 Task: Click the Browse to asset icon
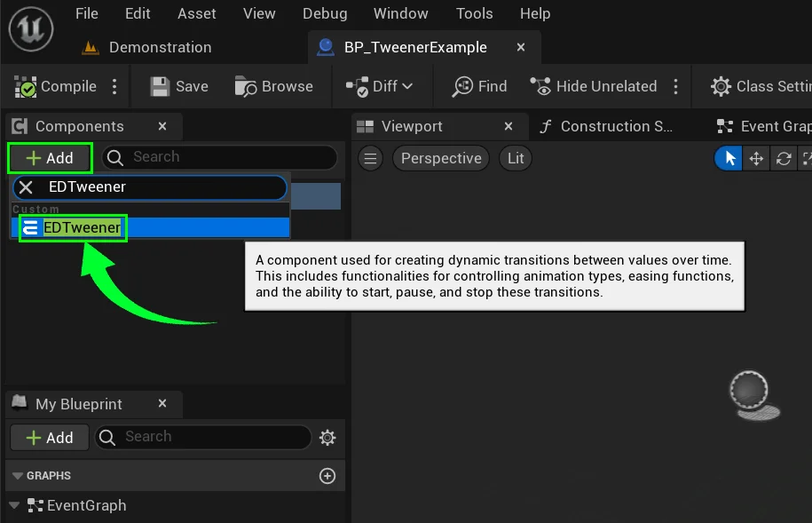pos(246,87)
